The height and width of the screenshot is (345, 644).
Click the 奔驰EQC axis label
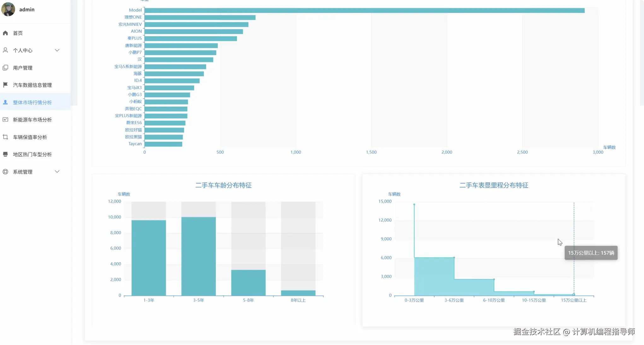tap(133, 109)
